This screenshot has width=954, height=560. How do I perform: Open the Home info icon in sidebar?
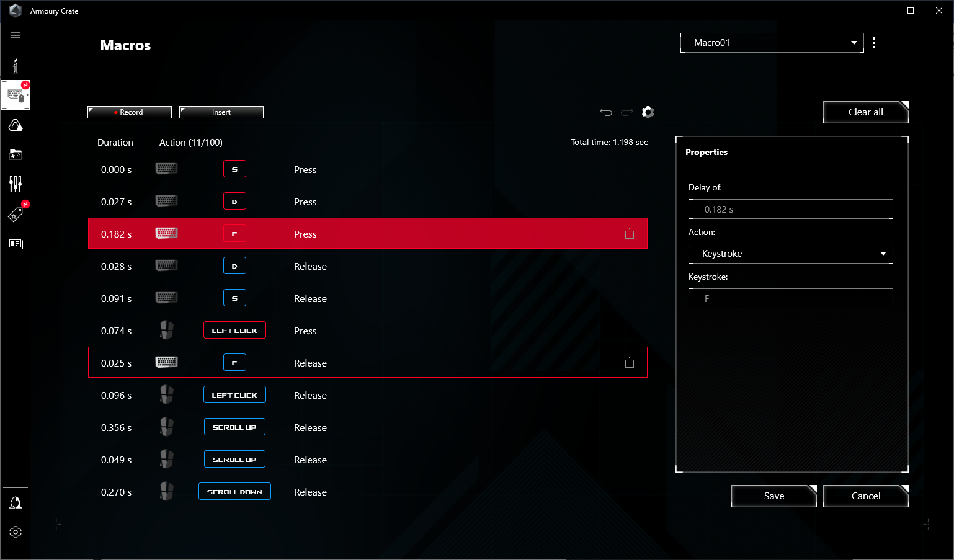point(16,66)
